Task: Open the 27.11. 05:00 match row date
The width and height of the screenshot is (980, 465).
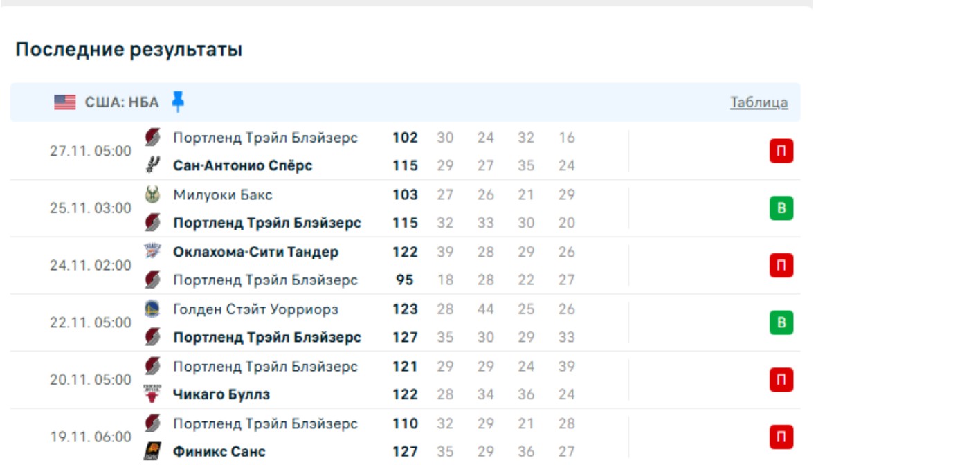Action: tap(90, 151)
